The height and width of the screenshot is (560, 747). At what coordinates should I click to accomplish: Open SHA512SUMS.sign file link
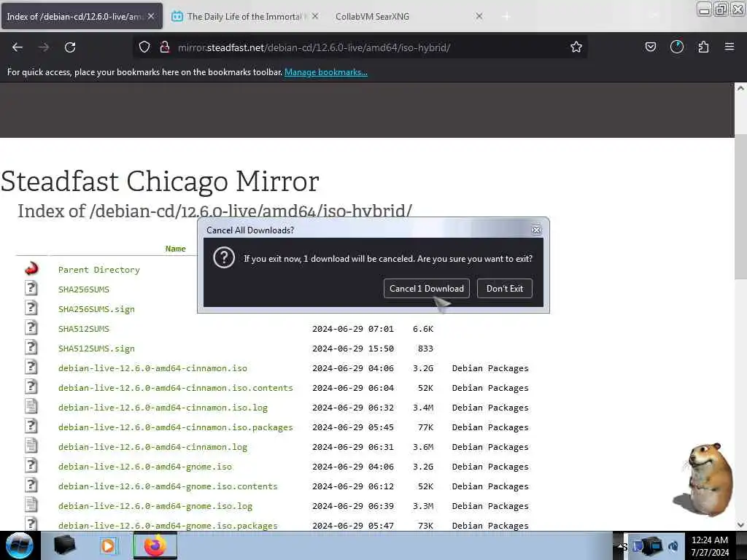[x=96, y=349]
